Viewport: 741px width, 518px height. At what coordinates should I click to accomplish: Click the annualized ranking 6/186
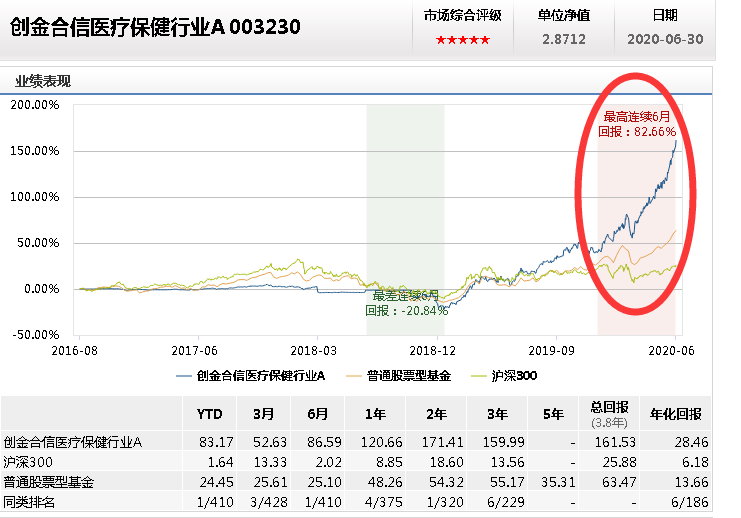[689, 502]
